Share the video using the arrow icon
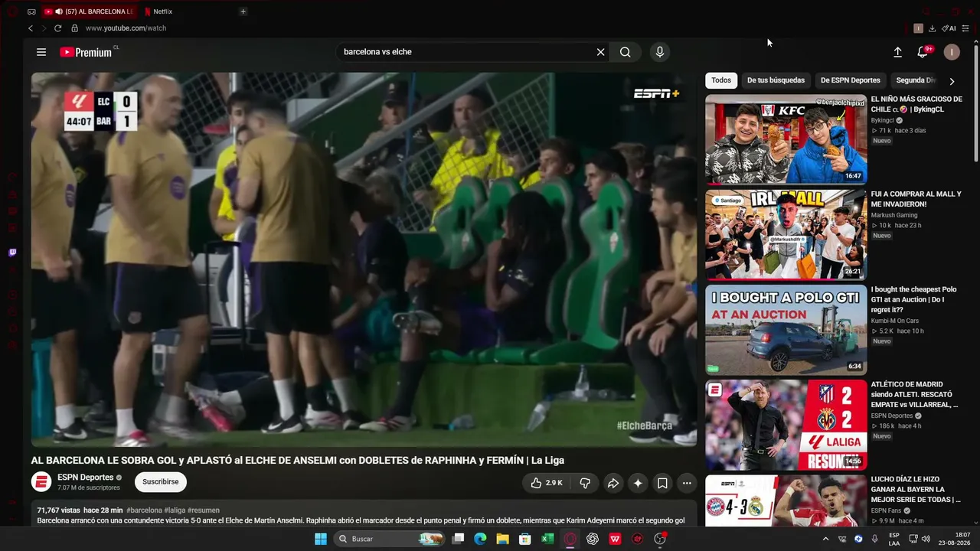The width and height of the screenshot is (980, 551). point(613,483)
